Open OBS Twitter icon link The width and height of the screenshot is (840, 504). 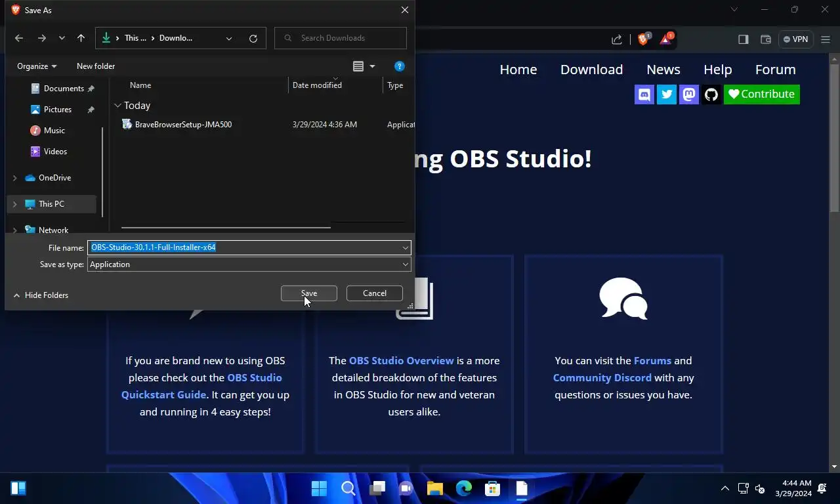pos(667,94)
